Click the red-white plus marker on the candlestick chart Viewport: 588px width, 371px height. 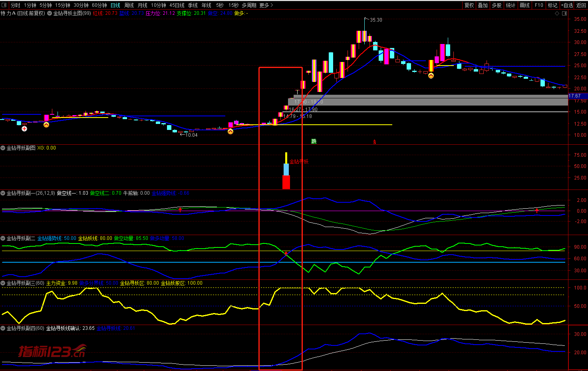click(x=24, y=129)
